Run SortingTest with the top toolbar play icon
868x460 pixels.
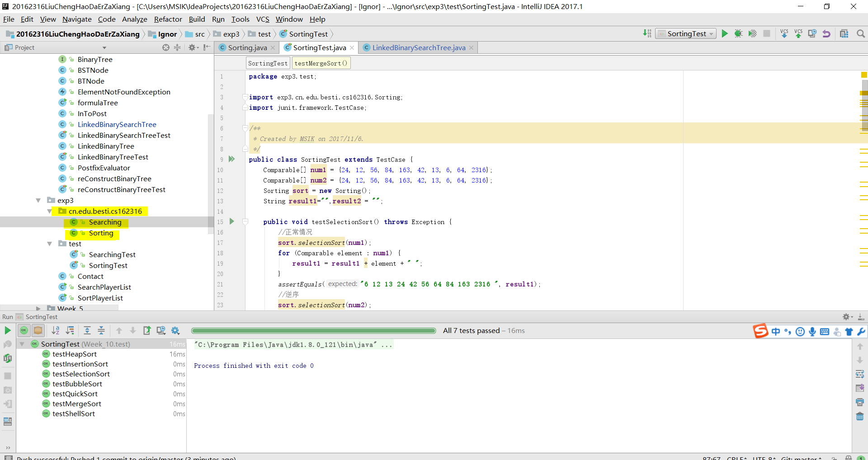pyautogui.click(x=725, y=33)
